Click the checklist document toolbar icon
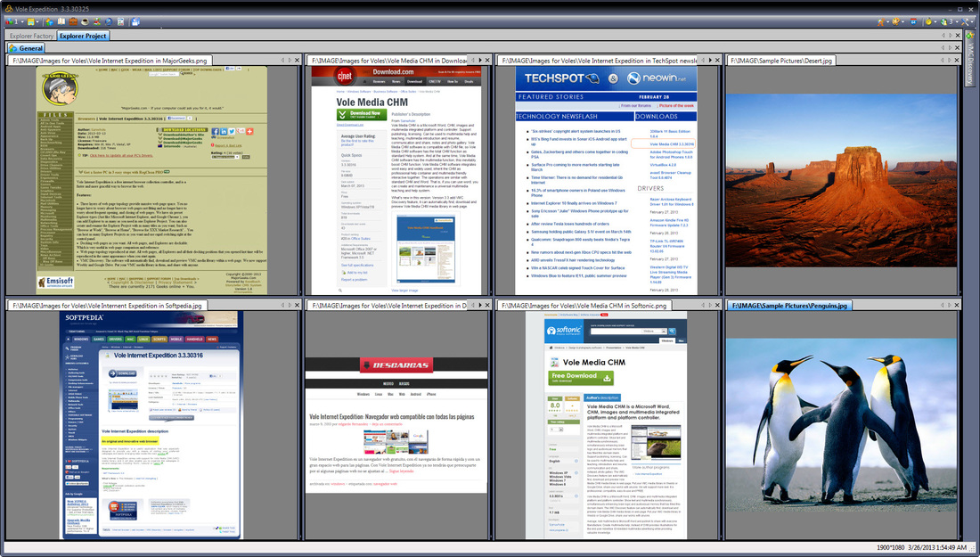The height and width of the screenshot is (557, 980). point(120,22)
